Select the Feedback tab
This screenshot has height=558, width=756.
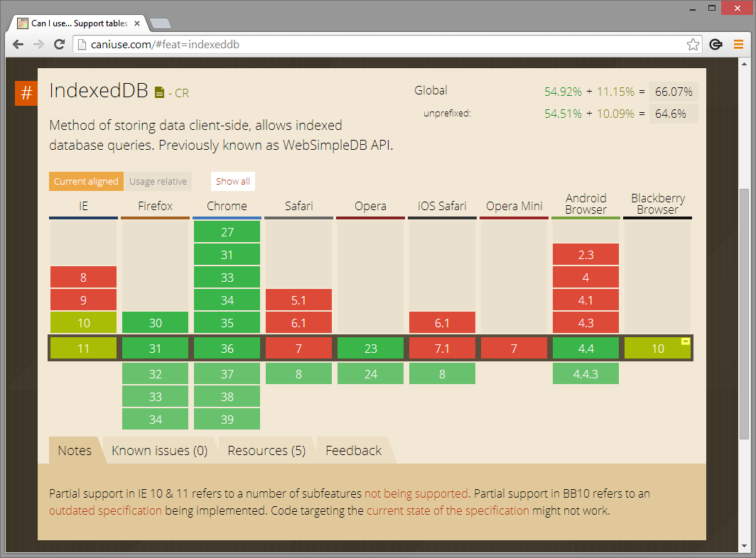click(353, 450)
